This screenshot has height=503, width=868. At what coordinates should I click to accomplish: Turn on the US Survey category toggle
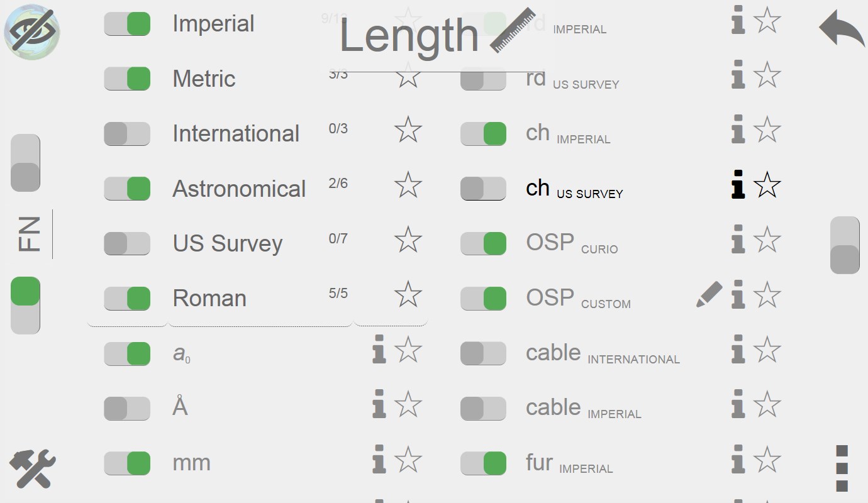[x=127, y=243]
